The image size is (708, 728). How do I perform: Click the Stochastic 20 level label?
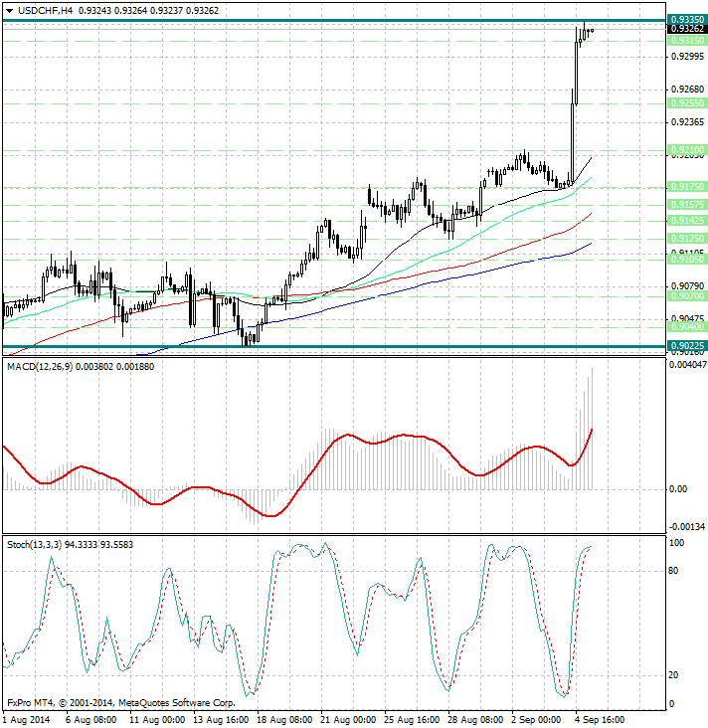click(x=673, y=675)
